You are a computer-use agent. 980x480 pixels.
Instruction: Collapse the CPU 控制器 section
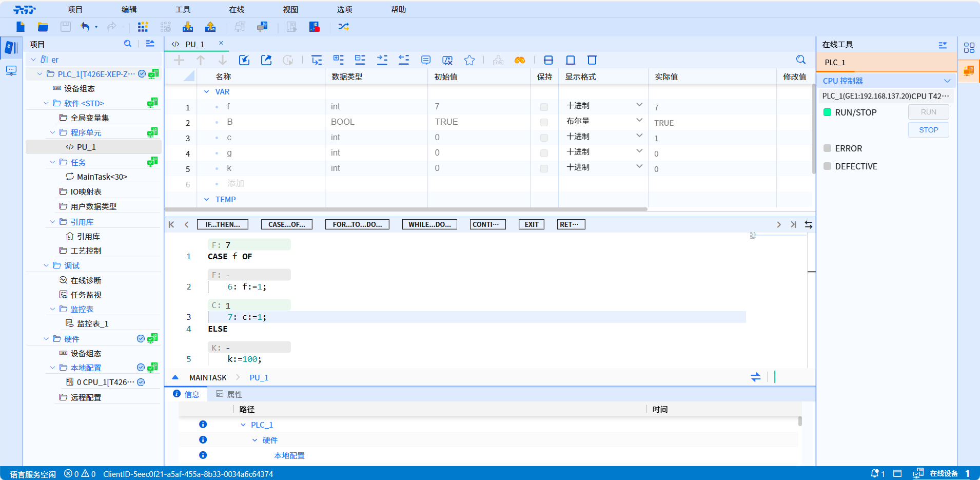coord(947,81)
